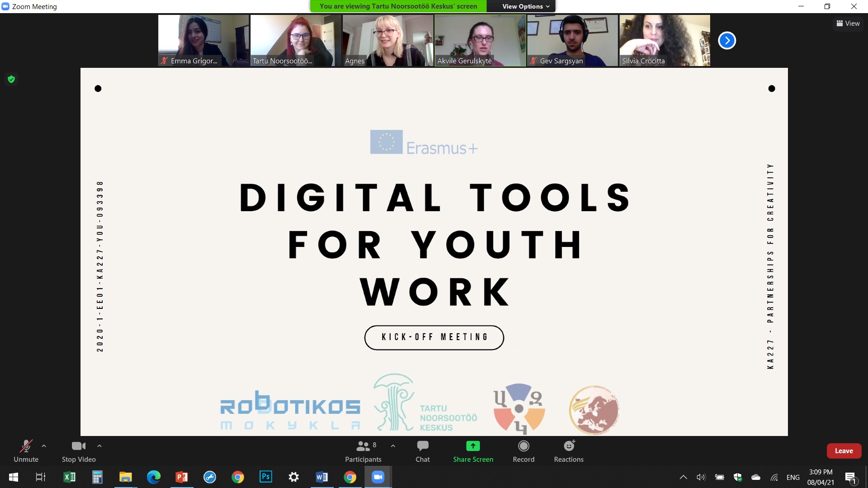Click the Zoom icon in the taskbar
The height and width of the screenshot is (488, 868).
click(x=378, y=477)
